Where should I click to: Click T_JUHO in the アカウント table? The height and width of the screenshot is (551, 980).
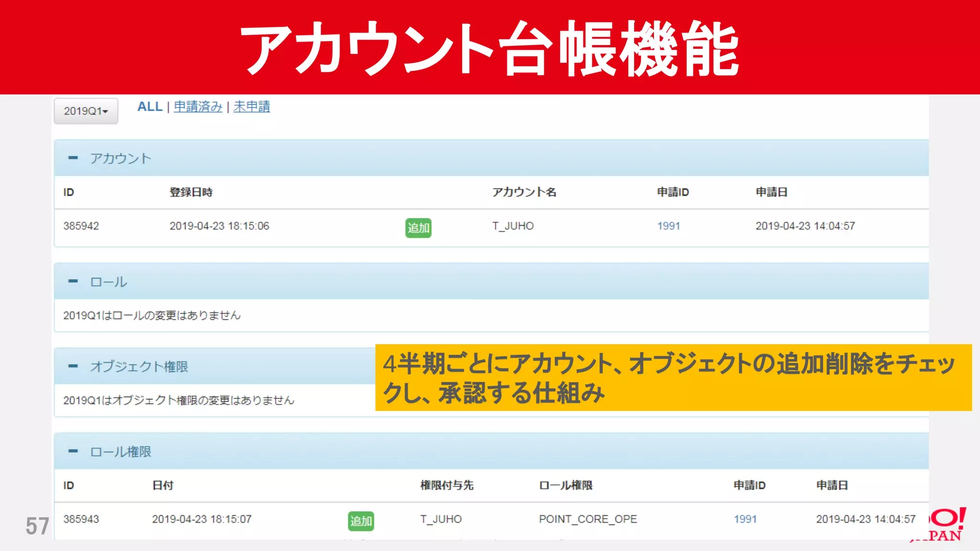pos(513,226)
